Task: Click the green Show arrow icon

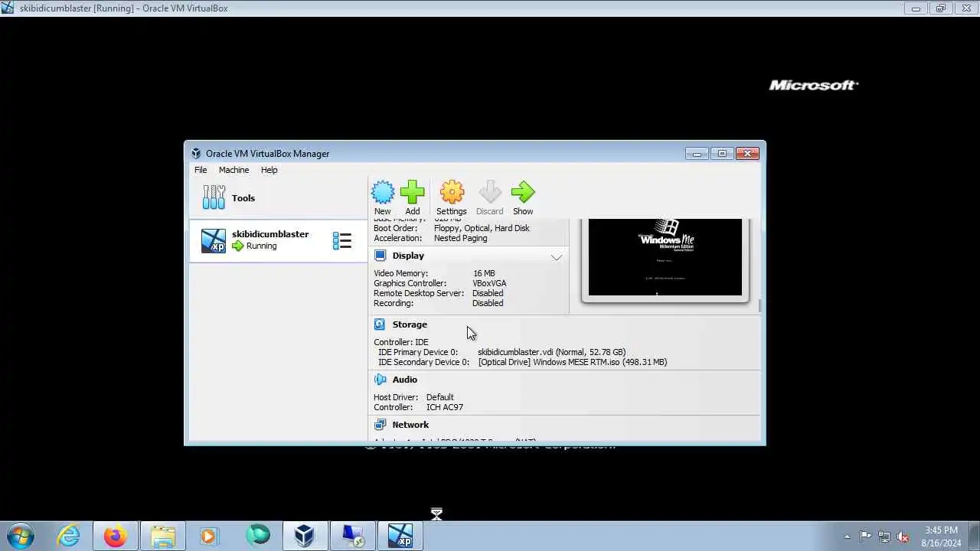Action: (x=523, y=193)
